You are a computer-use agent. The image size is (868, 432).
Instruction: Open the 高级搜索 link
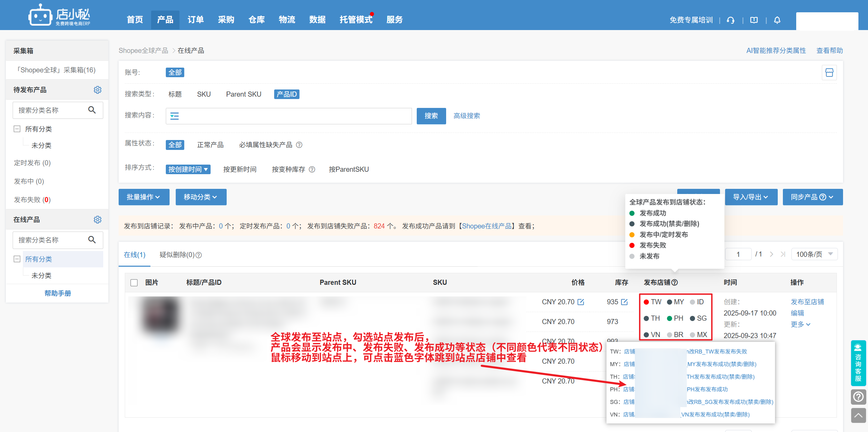click(x=467, y=116)
